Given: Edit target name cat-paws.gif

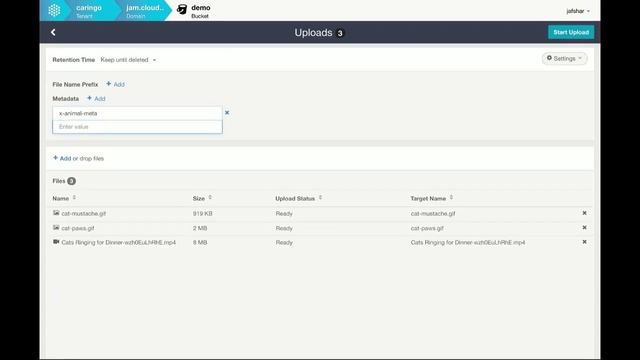Looking at the screenshot, I should click(x=427, y=228).
